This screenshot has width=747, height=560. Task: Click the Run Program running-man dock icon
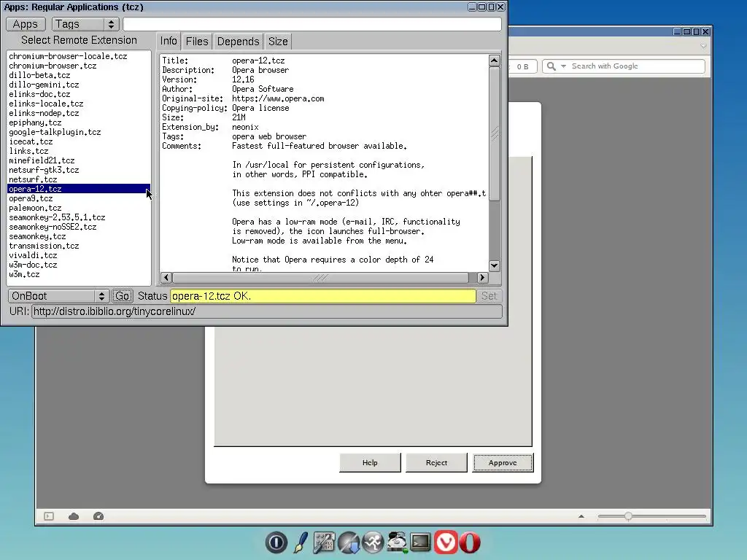(373, 542)
